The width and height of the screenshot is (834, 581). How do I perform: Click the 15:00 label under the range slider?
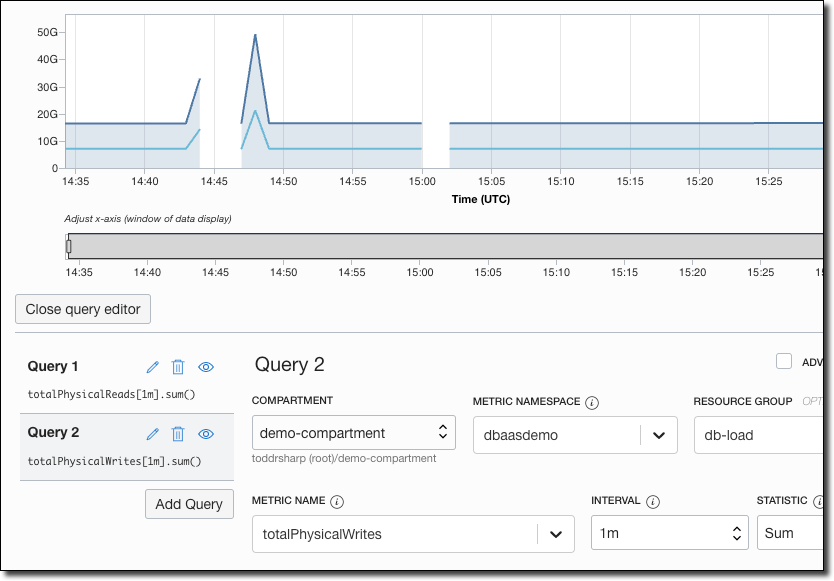tap(420, 272)
